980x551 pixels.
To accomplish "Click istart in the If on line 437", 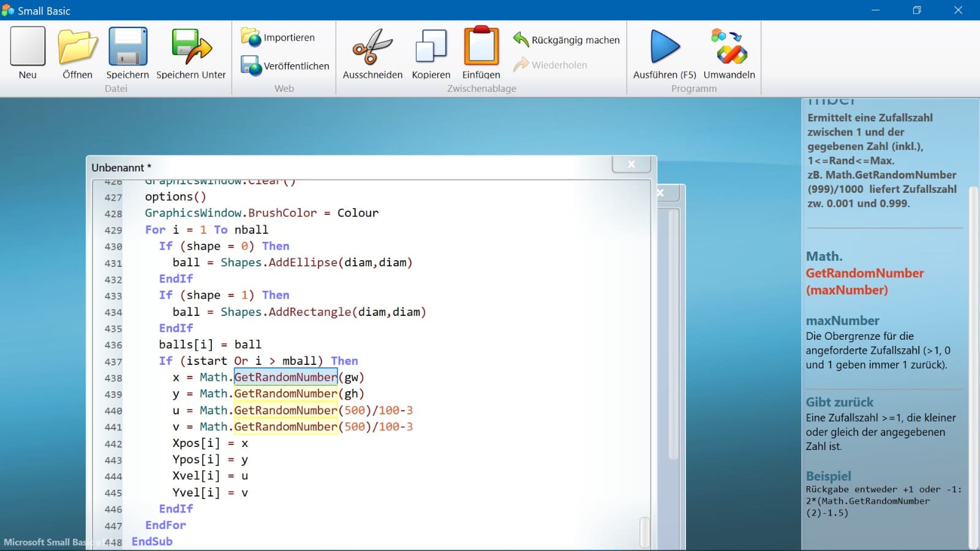I will [x=206, y=361].
